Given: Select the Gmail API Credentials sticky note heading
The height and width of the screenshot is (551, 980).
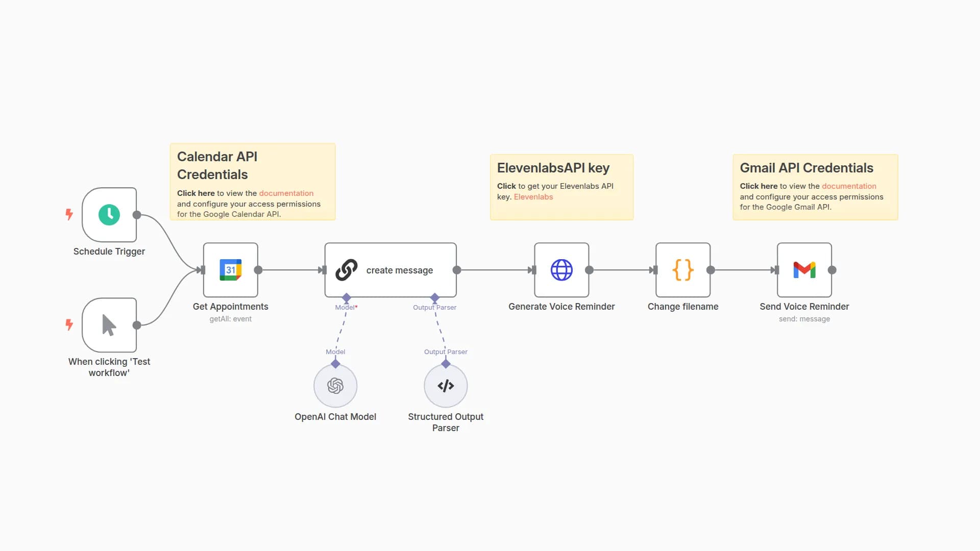Looking at the screenshot, I should pos(806,168).
